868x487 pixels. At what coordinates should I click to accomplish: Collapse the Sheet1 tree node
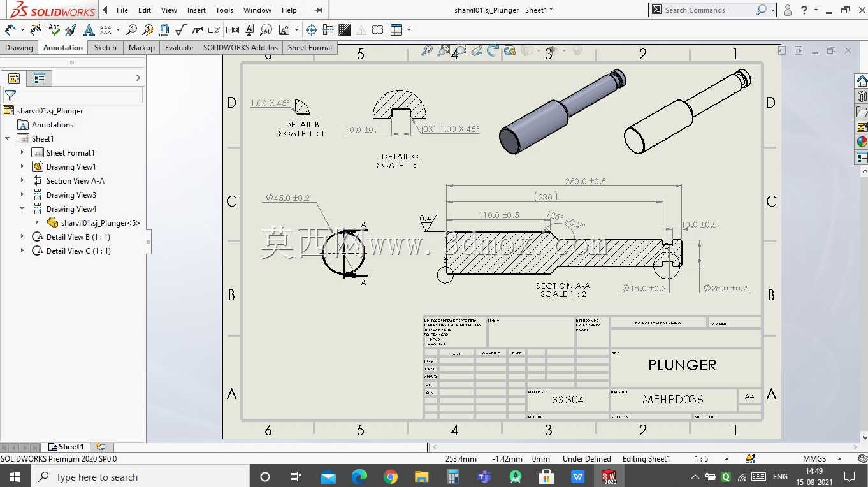[8, 138]
